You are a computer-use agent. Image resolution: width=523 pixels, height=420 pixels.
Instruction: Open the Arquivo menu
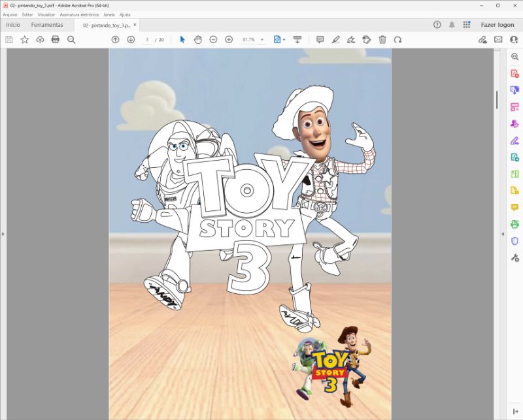10,14
